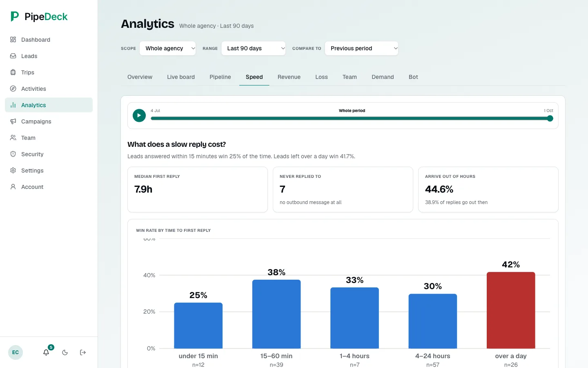
Task: Open Campaigns from the sidebar
Action: pos(49,121)
